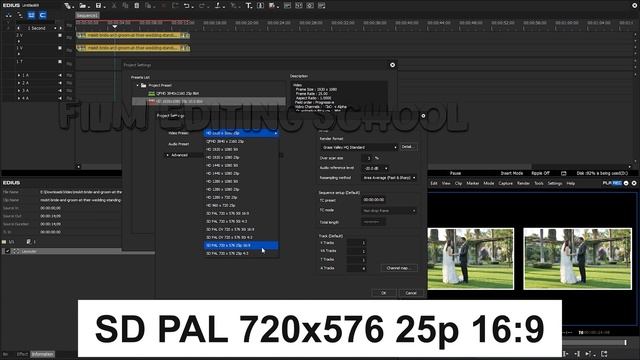Click the Insert Mode status text
The width and height of the screenshot is (640, 360).
[x=511, y=173]
